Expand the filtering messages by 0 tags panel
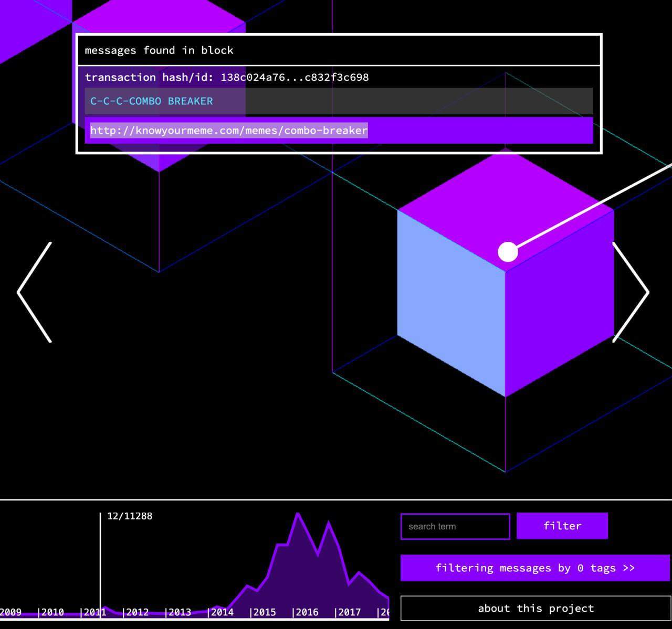 coord(535,568)
